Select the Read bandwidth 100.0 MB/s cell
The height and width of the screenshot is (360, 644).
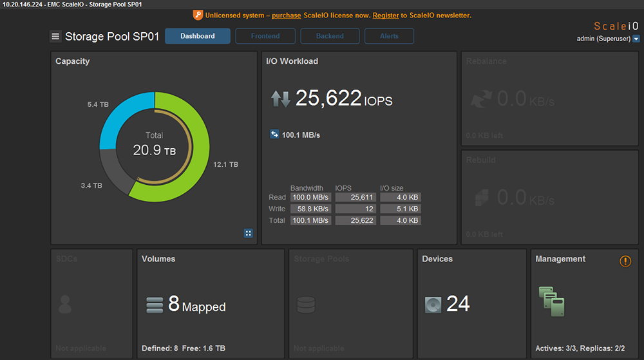tap(310, 198)
